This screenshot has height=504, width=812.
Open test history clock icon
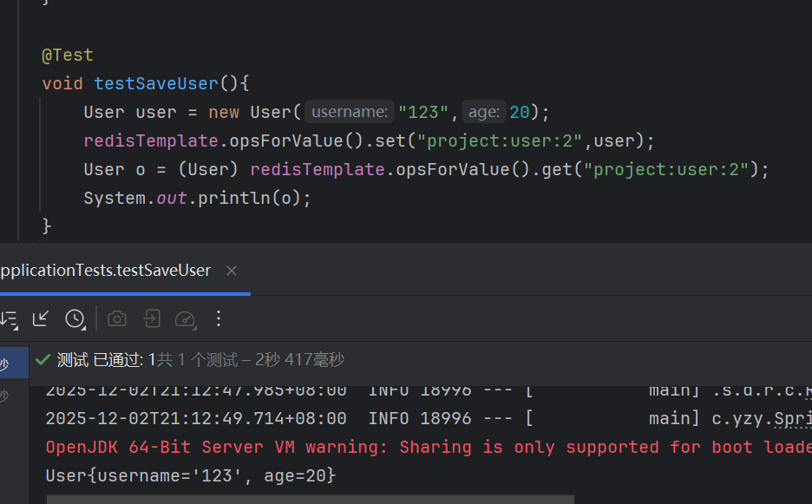[x=75, y=319]
